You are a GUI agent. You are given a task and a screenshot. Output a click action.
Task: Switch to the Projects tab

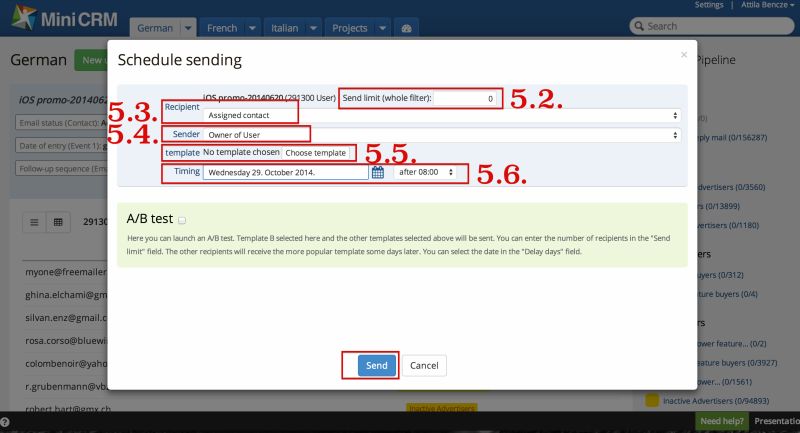349,28
